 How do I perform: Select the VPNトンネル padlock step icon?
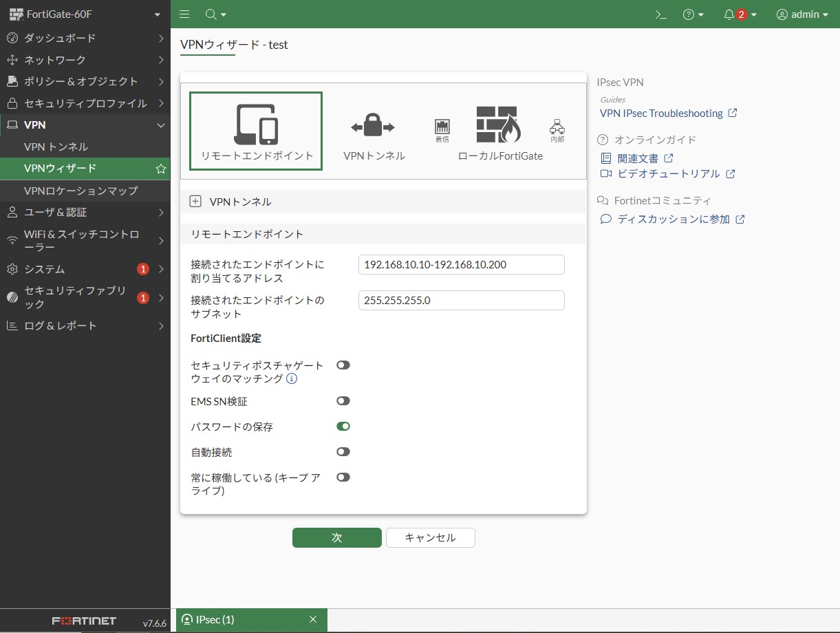pos(373,128)
